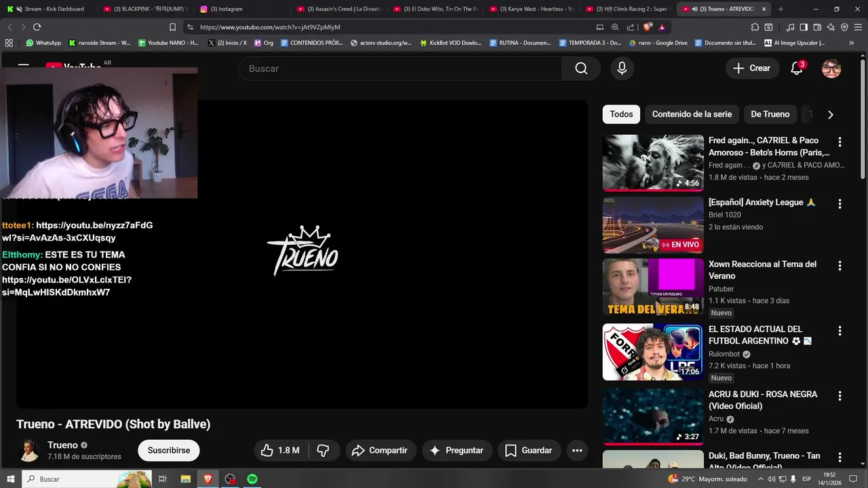Open taskbar volume speaker icon
This screenshot has width=868, height=488.
(x=772, y=479)
